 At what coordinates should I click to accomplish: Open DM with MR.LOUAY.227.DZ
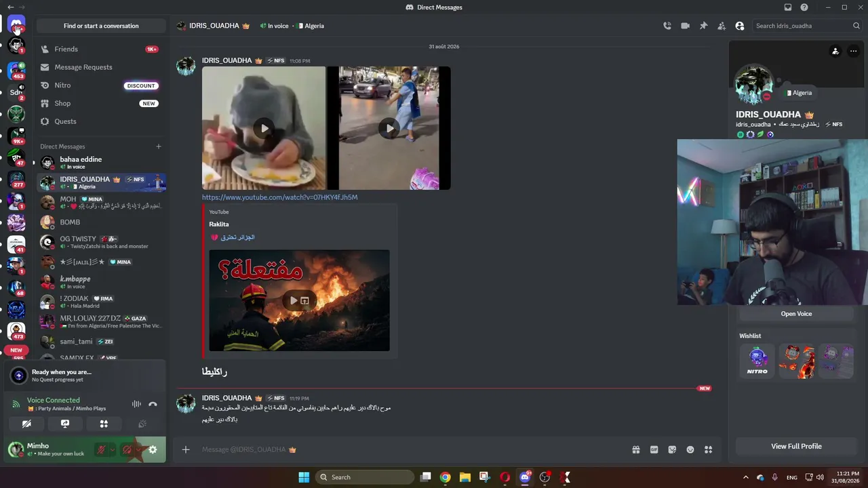point(102,322)
